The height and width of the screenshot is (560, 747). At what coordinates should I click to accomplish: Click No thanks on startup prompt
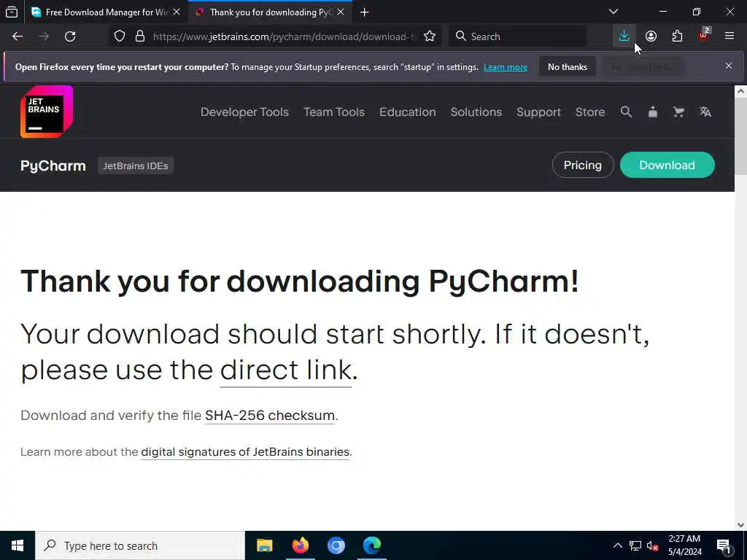pos(568,67)
